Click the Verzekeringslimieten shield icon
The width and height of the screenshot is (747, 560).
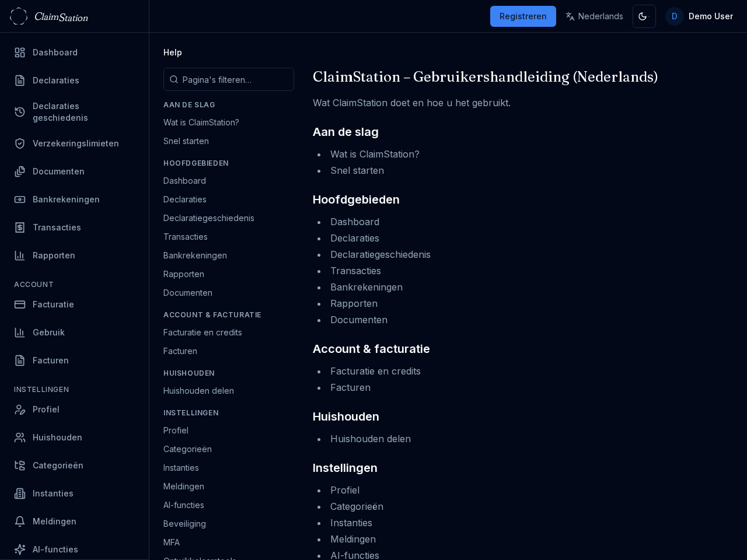[20, 143]
